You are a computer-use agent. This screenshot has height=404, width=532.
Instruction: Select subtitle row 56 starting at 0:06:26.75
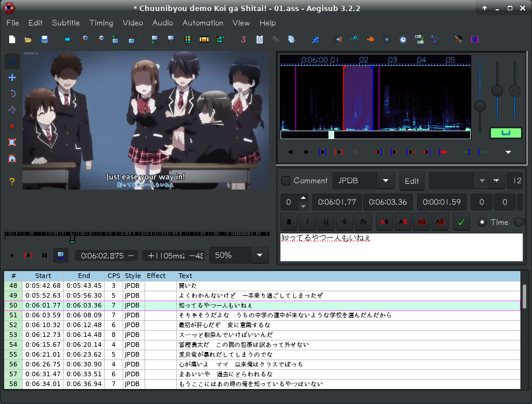tap(262, 364)
